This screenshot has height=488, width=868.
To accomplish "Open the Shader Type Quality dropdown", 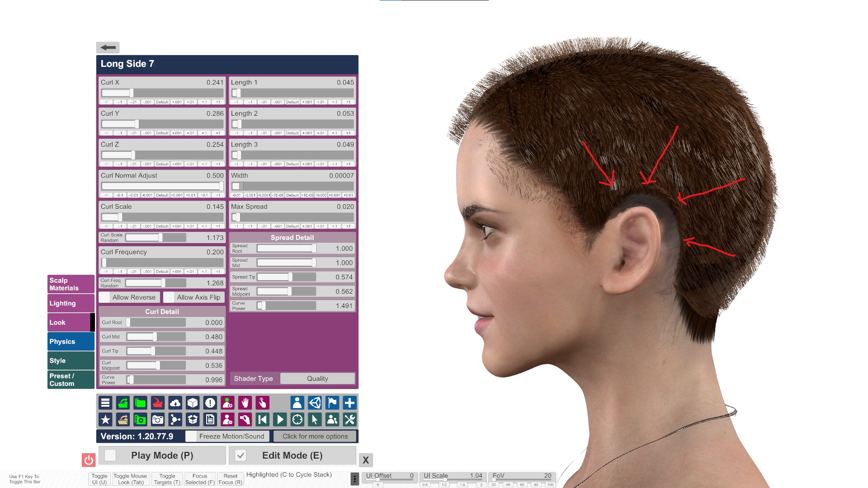I will pos(317,379).
